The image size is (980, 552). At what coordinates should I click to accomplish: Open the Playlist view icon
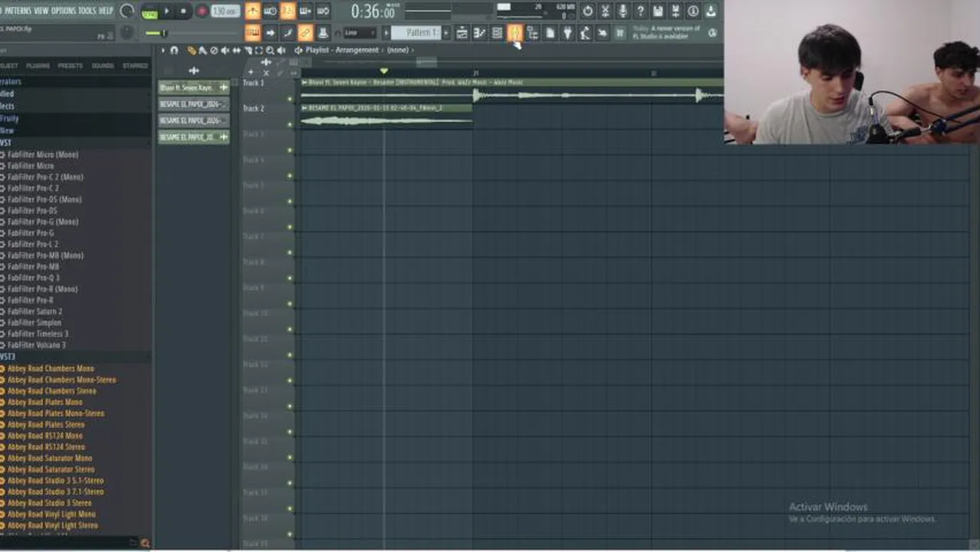462,33
